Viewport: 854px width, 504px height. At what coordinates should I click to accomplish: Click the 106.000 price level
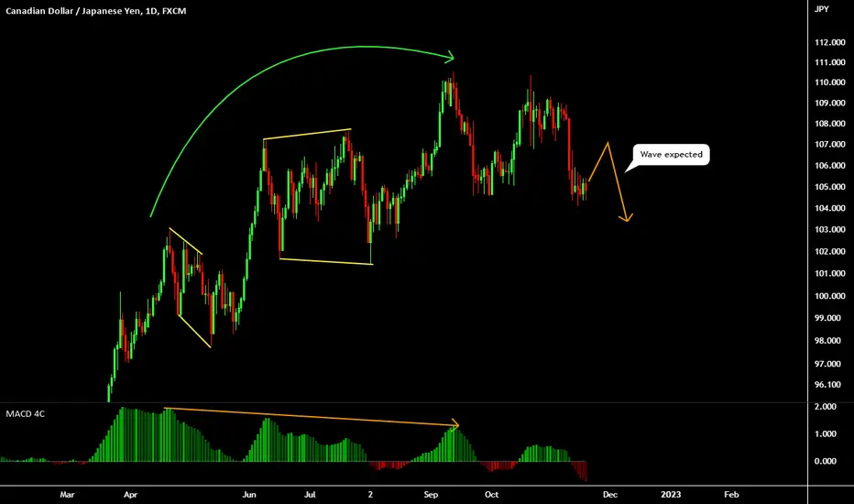click(829, 166)
